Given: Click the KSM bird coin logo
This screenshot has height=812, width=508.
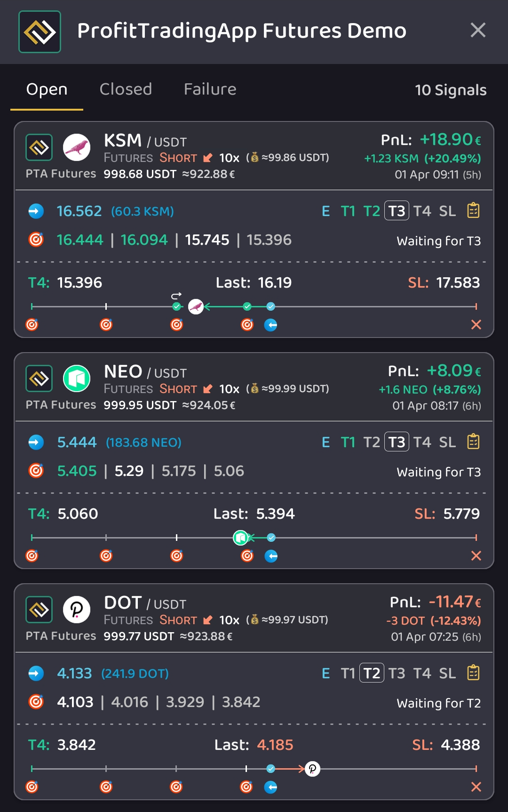Looking at the screenshot, I should pos(77,147).
